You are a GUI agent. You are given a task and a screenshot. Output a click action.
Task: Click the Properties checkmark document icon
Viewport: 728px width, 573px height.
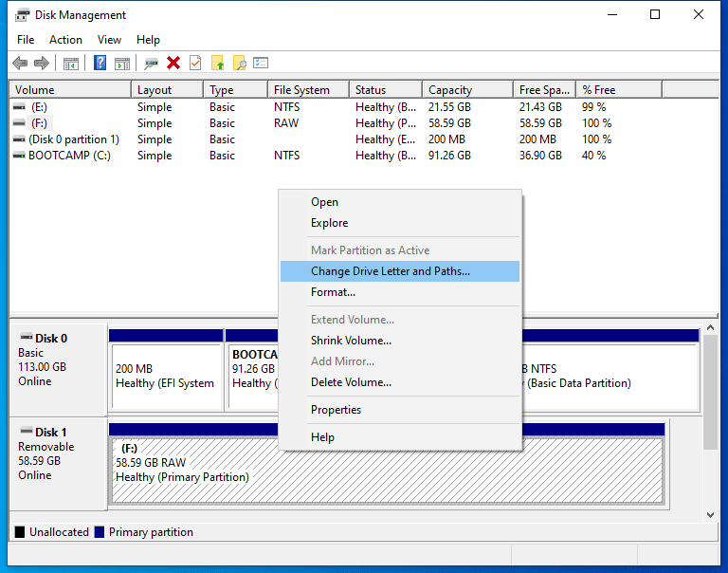tap(195, 63)
